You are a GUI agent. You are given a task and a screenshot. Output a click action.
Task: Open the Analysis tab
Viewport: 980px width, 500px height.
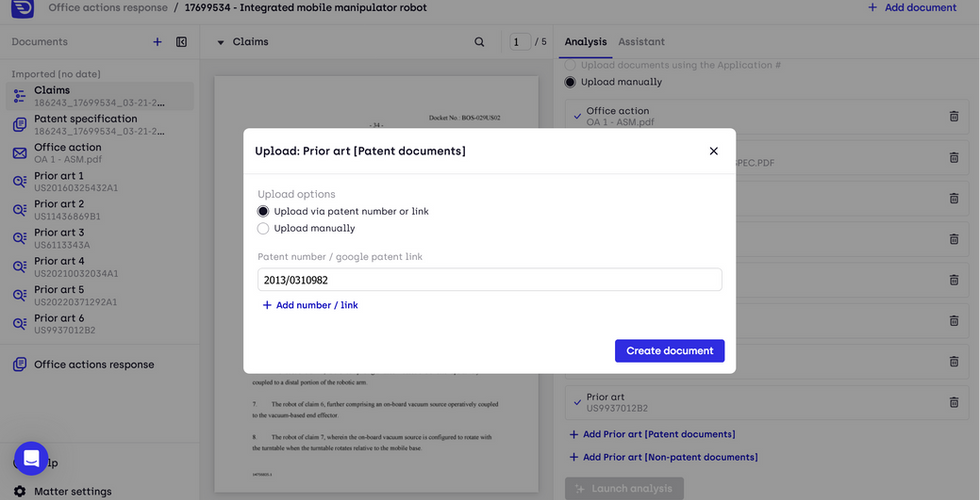[x=585, y=42]
